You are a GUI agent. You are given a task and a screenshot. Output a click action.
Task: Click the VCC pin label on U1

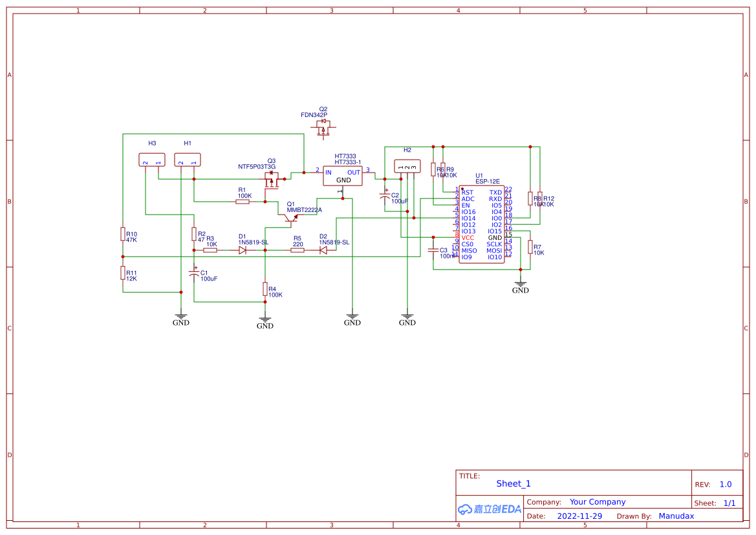(468, 237)
